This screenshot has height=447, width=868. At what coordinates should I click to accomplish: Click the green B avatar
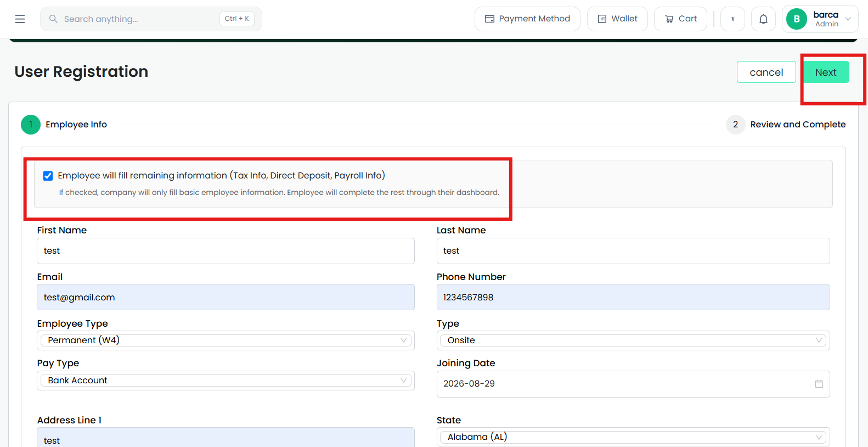click(x=797, y=19)
